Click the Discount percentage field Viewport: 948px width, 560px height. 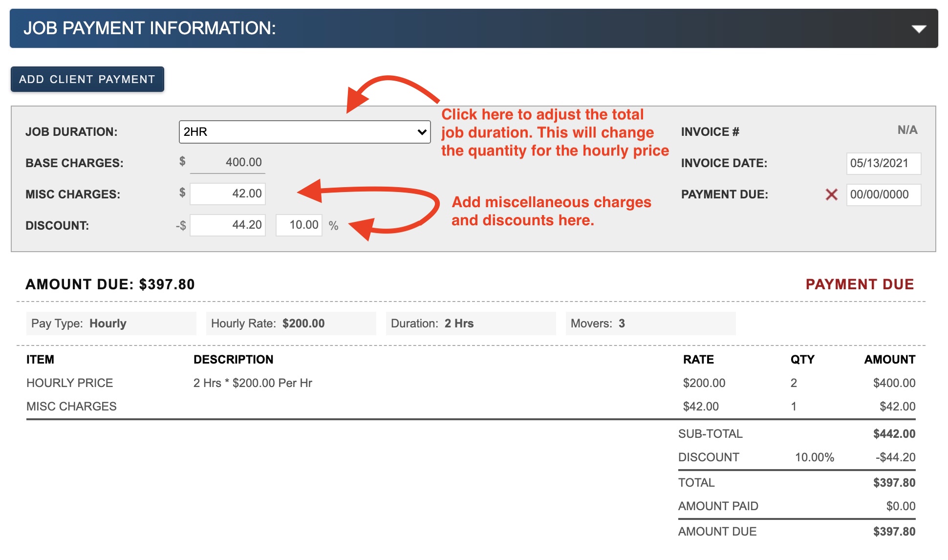(x=299, y=225)
